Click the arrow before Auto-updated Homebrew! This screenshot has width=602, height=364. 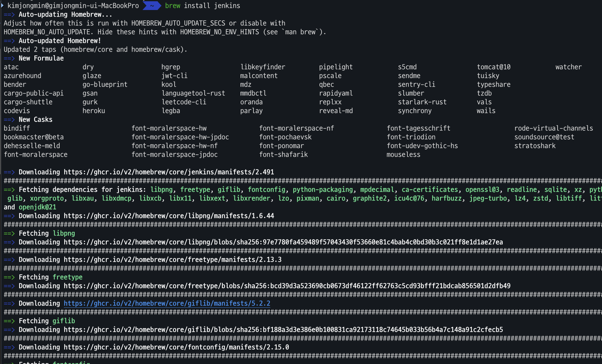point(9,41)
